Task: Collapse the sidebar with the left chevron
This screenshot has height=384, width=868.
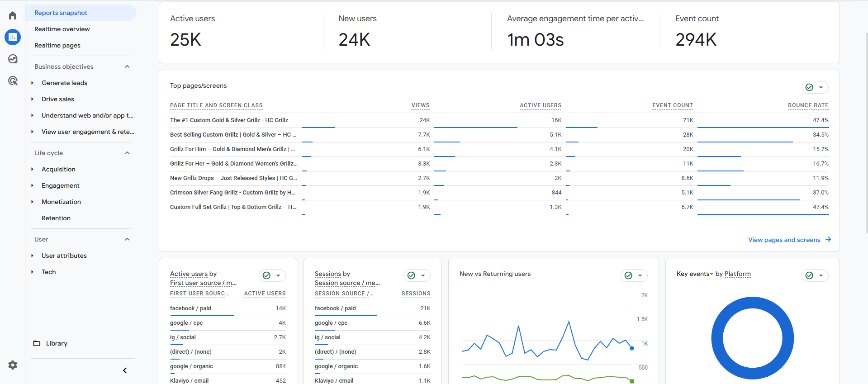Action: point(125,370)
